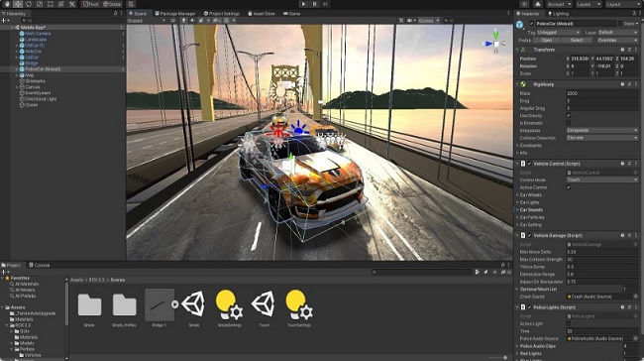Select the Rotate tool
The image size is (644, 361).
tap(29, 4)
